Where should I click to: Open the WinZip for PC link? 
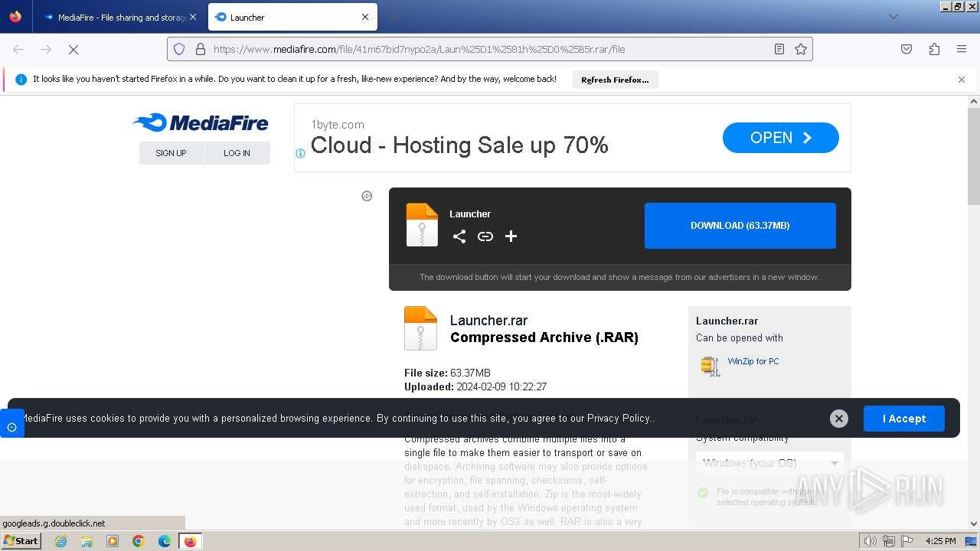click(753, 361)
